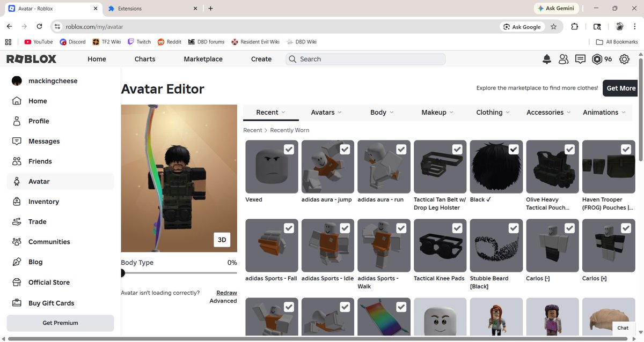Open the Chrome apps grid icon
Screen dimensions: 644x342
tap(8, 42)
